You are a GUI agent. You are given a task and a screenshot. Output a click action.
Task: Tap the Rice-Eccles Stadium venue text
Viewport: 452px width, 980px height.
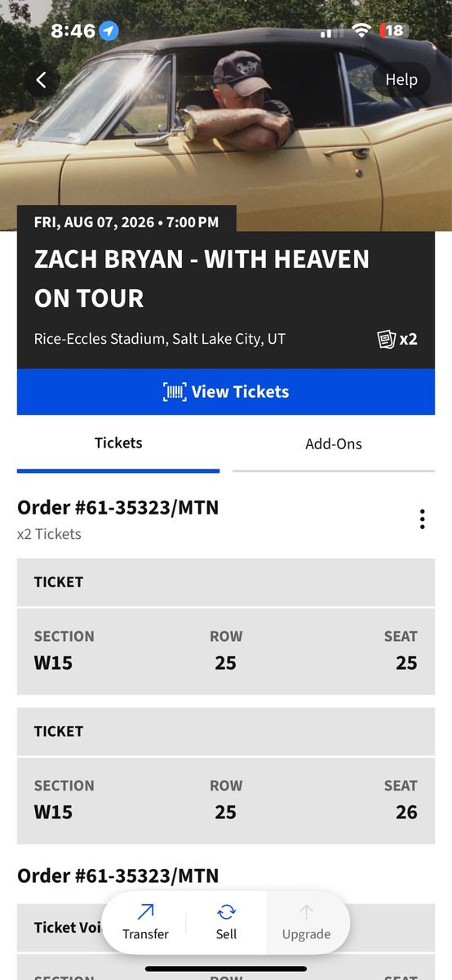pos(160,339)
